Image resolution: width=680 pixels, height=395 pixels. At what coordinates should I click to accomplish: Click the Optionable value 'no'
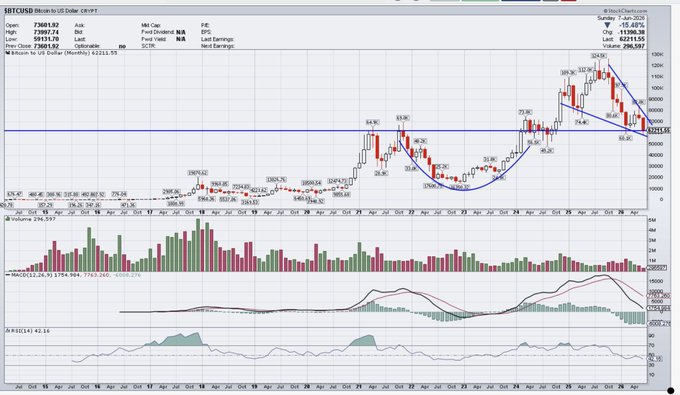pyautogui.click(x=122, y=46)
